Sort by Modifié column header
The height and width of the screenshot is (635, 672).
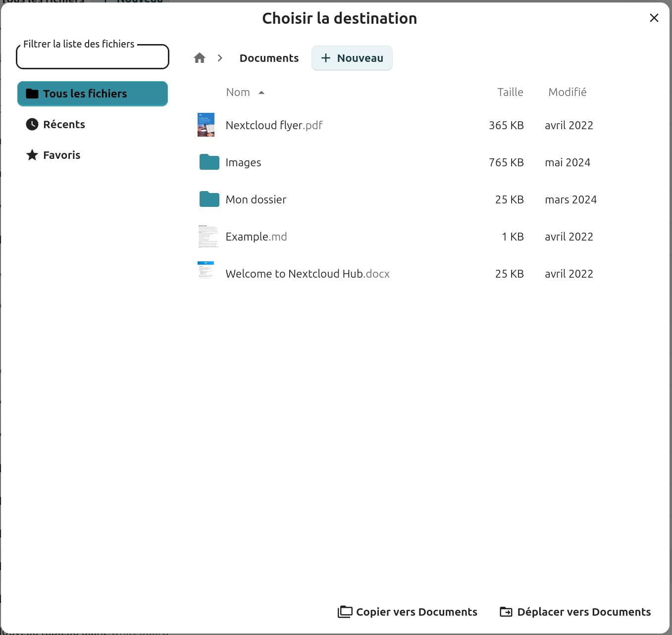coord(567,92)
